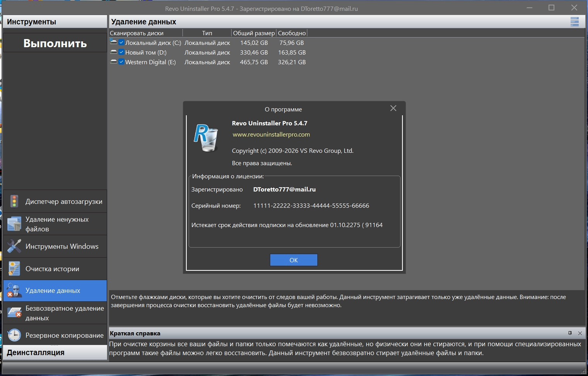Select the Локальный диск (C:) row label
The width and height of the screenshot is (588, 376).
(153, 43)
